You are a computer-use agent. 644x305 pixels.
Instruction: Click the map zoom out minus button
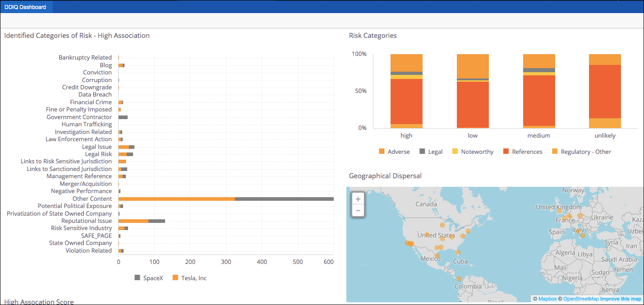click(358, 211)
